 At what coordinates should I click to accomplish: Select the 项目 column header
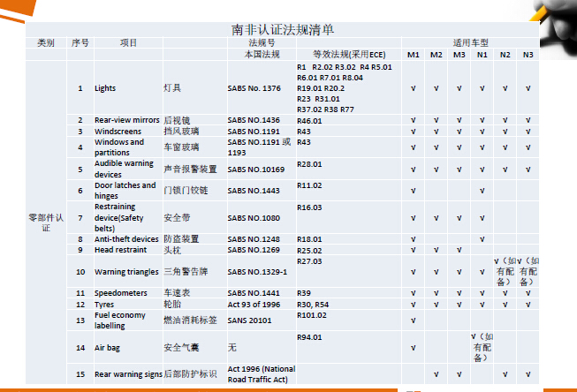point(128,43)
